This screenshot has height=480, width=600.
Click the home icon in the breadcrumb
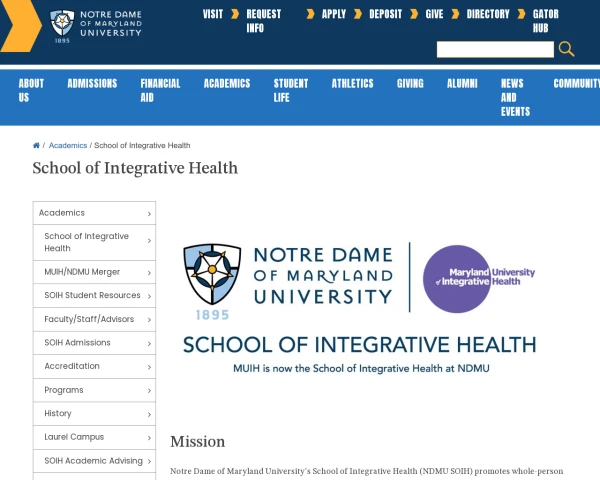tap(36, 145)
